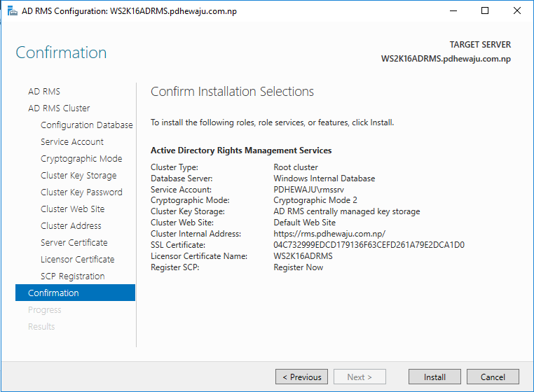Image resolution: width=534 pixels, height=392 pixels.
Task: Select the Cluster Key Password step
Action: click(81, 192)
